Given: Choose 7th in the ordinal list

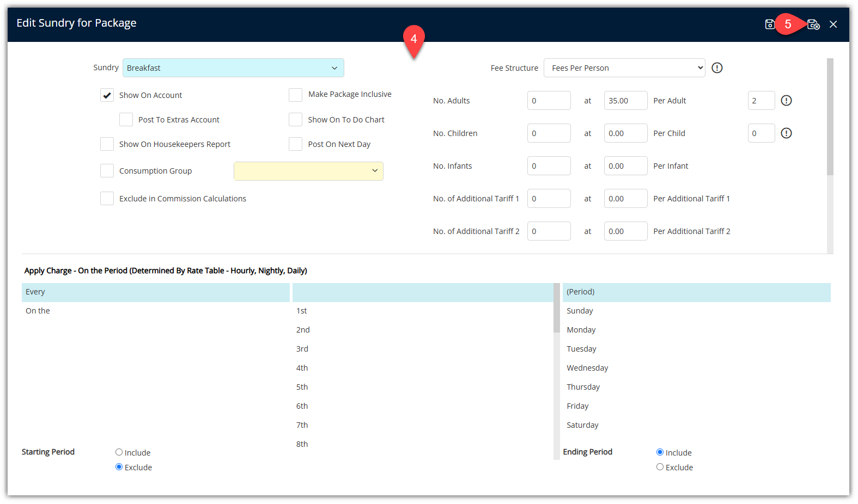Looking at the screenshot, I should (423, 425).
